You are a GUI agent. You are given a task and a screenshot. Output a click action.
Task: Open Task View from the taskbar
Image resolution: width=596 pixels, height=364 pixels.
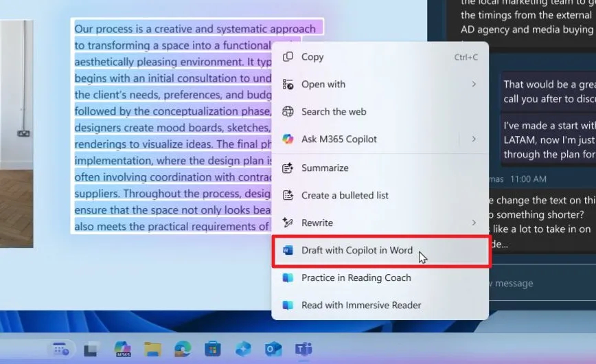click(x=91, y=349)
